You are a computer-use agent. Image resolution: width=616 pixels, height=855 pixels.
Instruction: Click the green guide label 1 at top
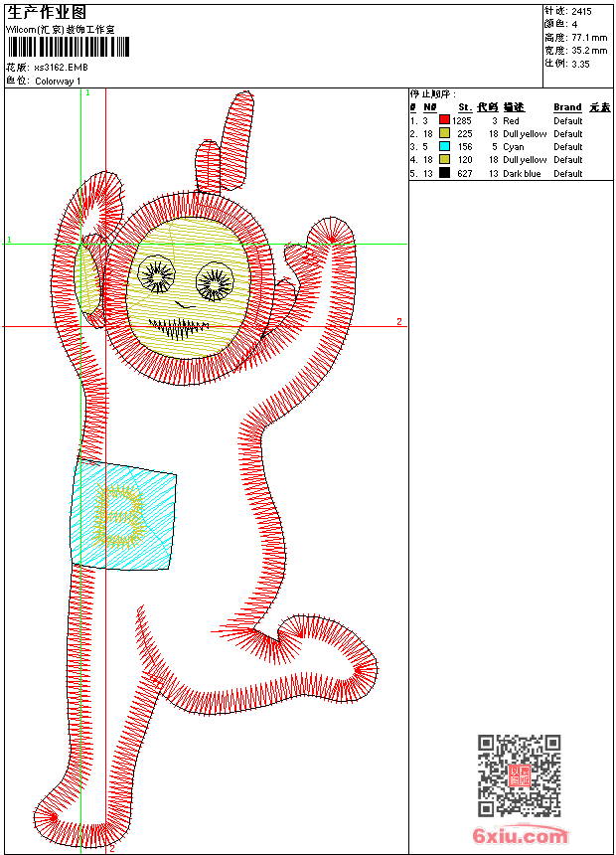tap(87, 92)
